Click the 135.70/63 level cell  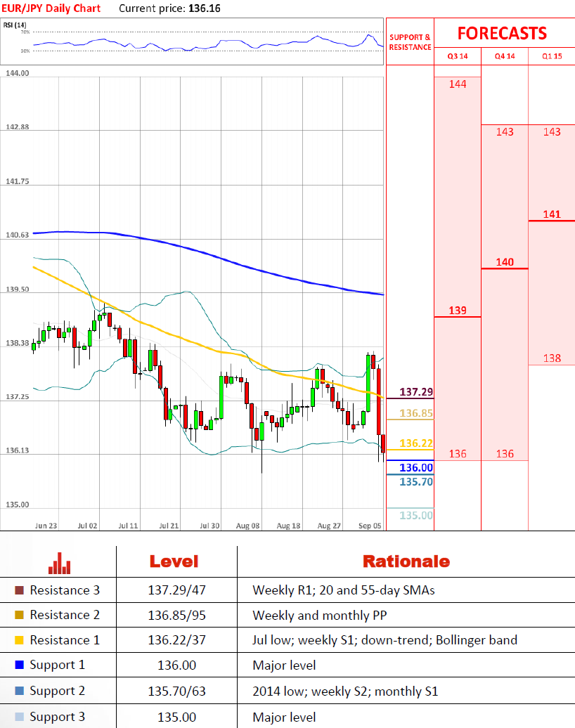click(176, 691)
